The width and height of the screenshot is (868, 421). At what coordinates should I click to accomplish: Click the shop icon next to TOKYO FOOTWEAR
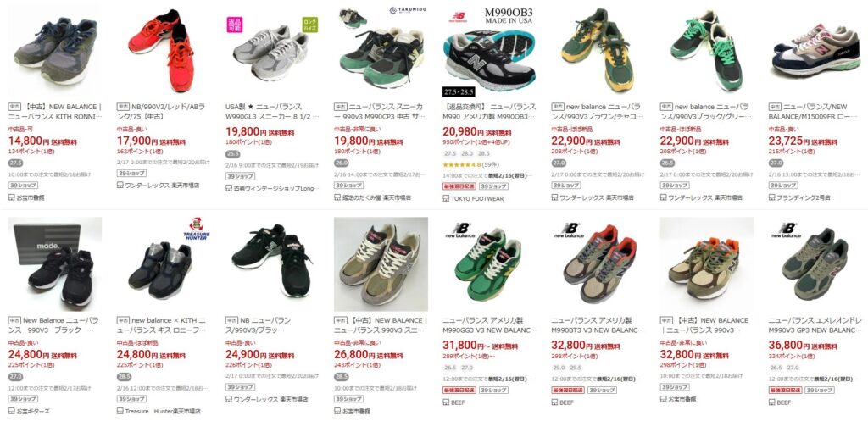[446, 198]
